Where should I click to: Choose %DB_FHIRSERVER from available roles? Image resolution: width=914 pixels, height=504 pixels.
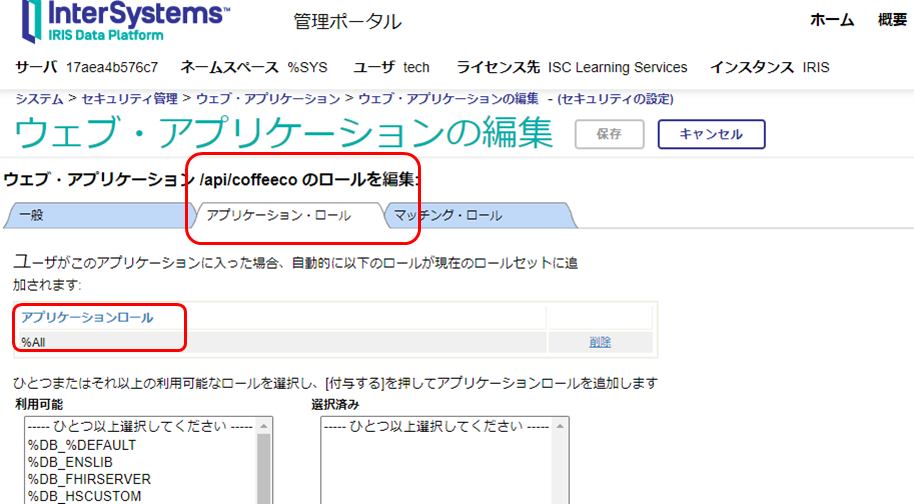tap(88, 478)
